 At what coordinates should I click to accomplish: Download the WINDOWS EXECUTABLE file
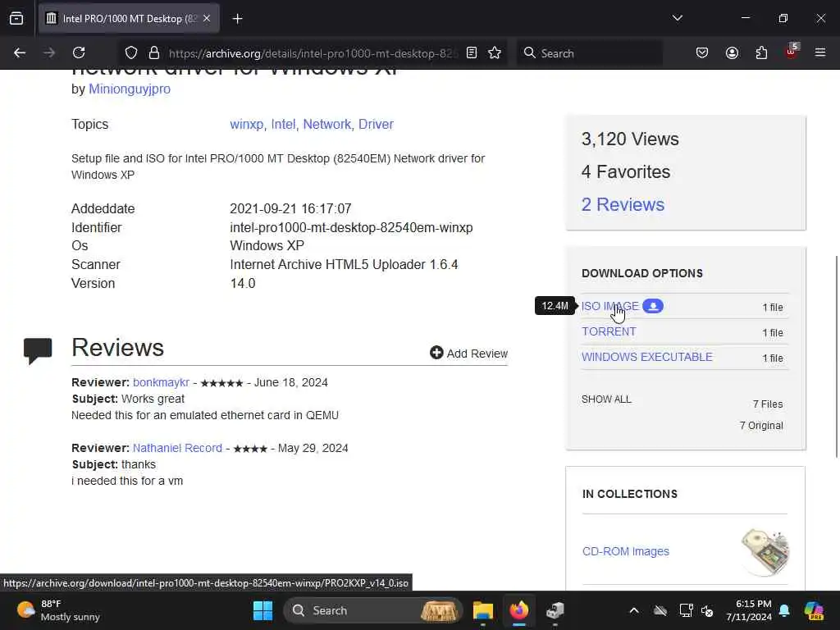pyautogui.click(x=647, y=358)
